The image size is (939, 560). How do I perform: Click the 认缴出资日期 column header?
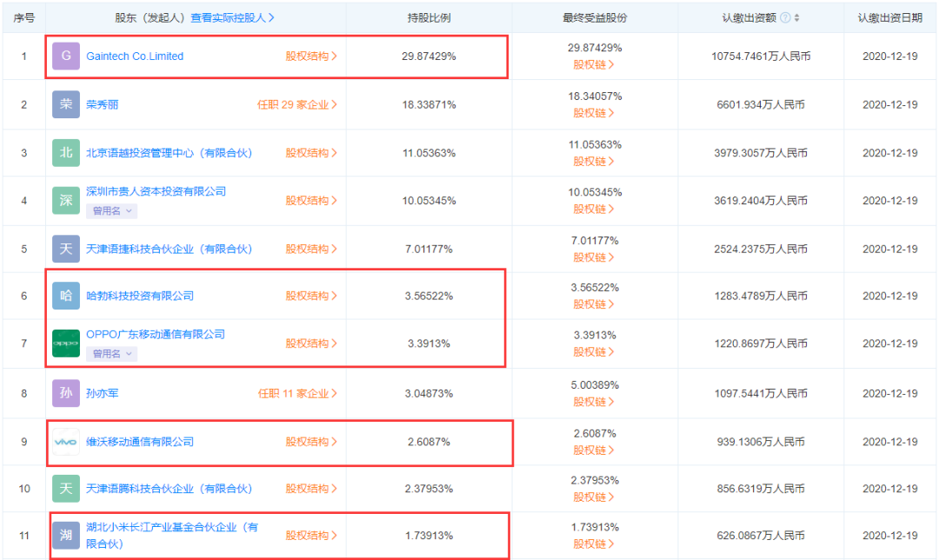click(890, 18)
